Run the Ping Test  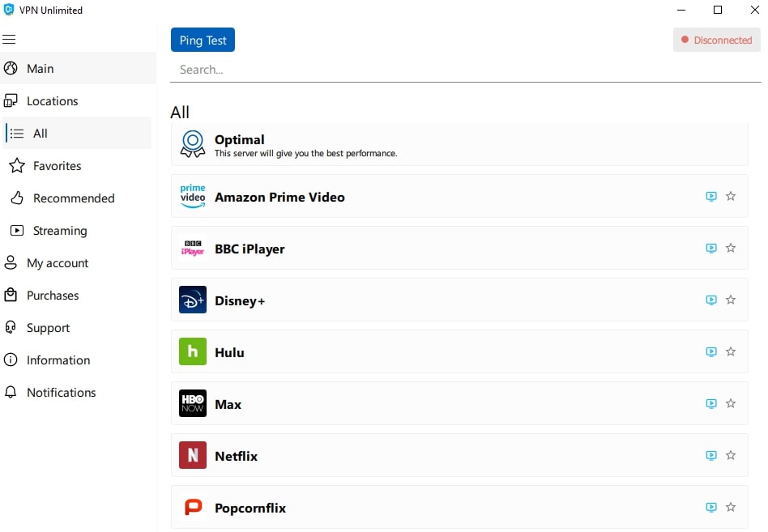203,40
